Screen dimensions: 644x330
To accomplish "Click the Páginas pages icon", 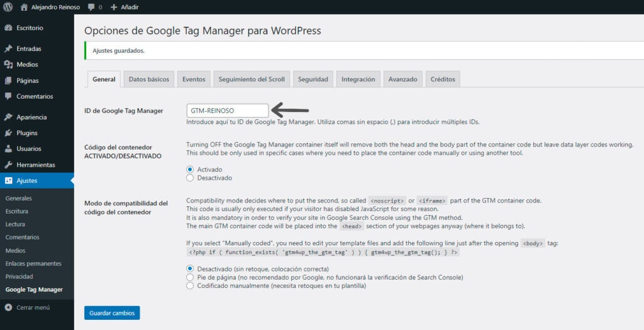I will (8, 80).
